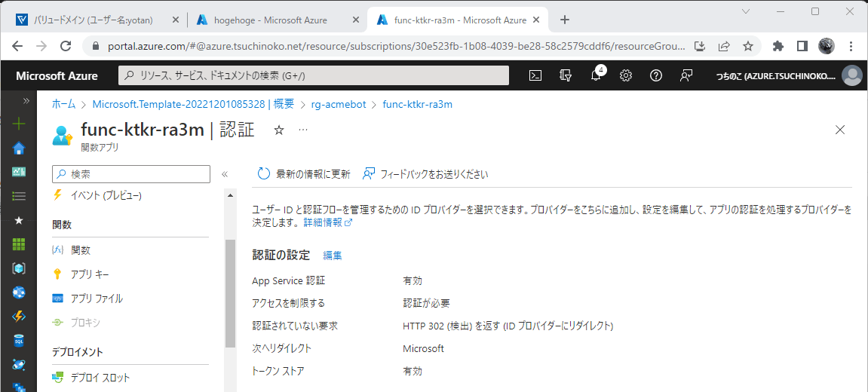This screenshot has width=868, height=392.
Task: Expand the portal sidebar with double chevron
Action: pyautogui.click(x=26, y=101)
